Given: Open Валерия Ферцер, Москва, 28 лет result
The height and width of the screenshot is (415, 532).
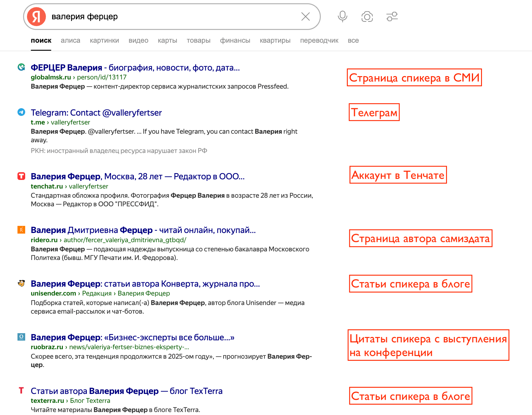Looking at the screenshot, I should click(137, 176).
